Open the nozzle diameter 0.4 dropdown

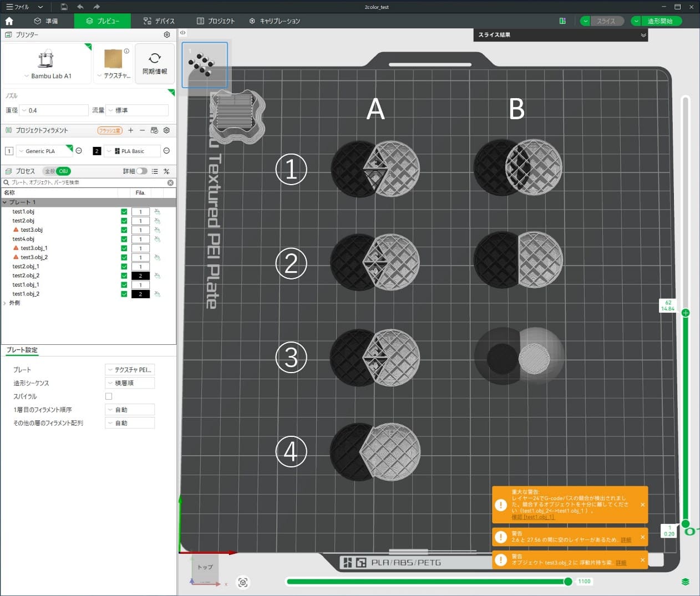tap(54, 110)
